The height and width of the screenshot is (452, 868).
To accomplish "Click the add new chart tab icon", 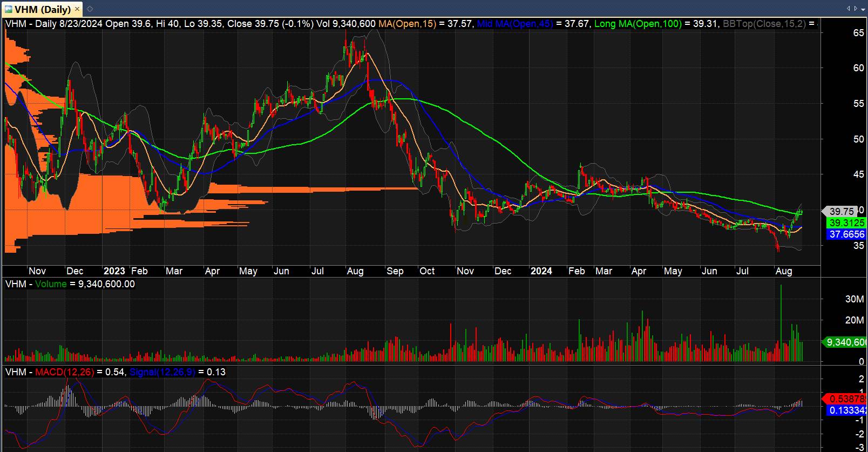I will pyautogui.click(x=90, y=9).
